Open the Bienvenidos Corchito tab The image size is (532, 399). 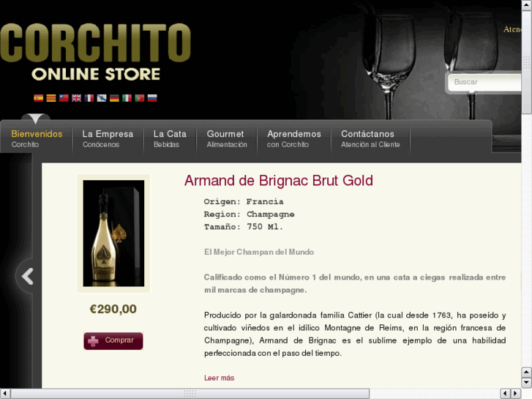coord(37,138)
